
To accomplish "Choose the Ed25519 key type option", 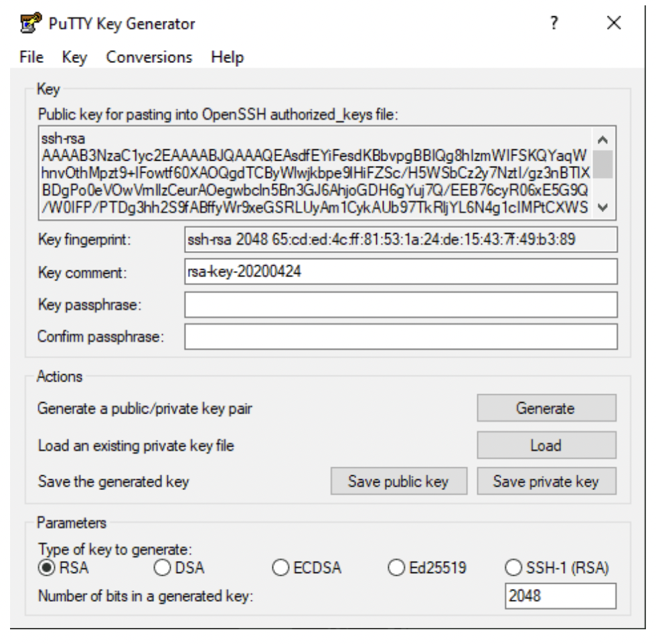I will (398, 568).
